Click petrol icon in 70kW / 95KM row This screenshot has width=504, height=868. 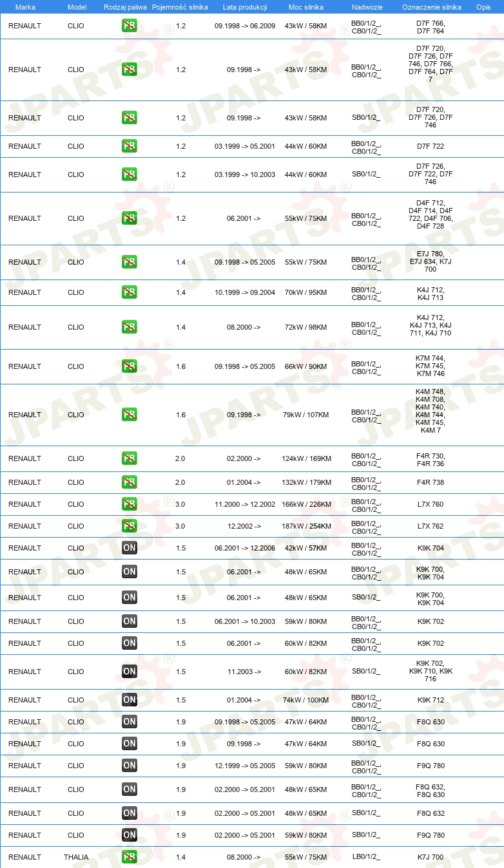(x=130, y=292)
